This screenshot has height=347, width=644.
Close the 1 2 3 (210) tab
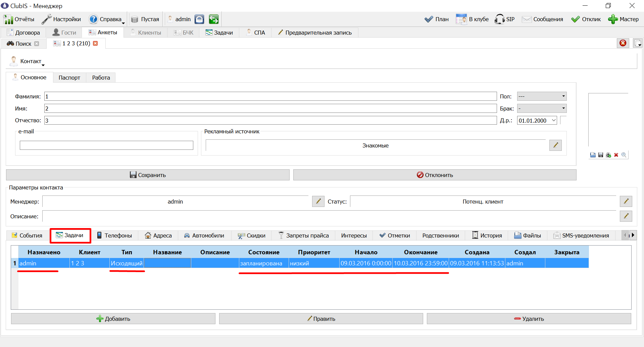95,43
